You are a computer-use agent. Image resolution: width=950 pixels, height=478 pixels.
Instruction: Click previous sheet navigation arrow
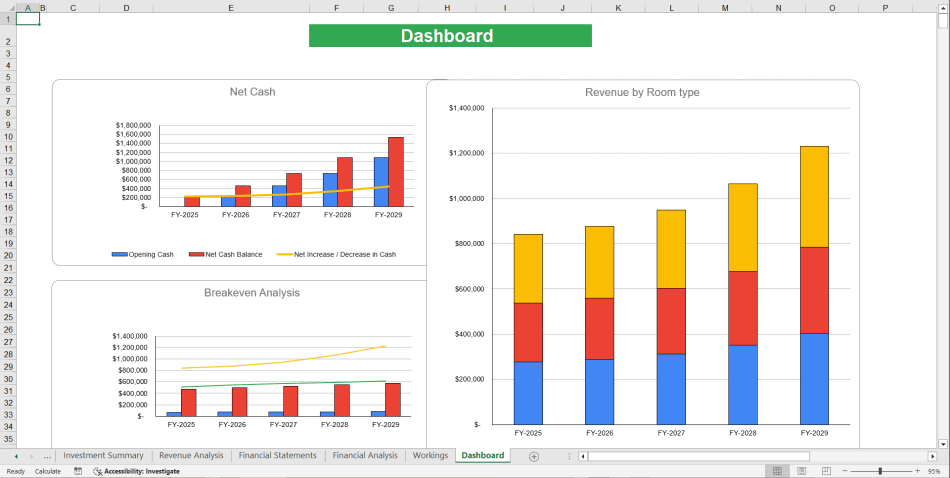point(16,456)
